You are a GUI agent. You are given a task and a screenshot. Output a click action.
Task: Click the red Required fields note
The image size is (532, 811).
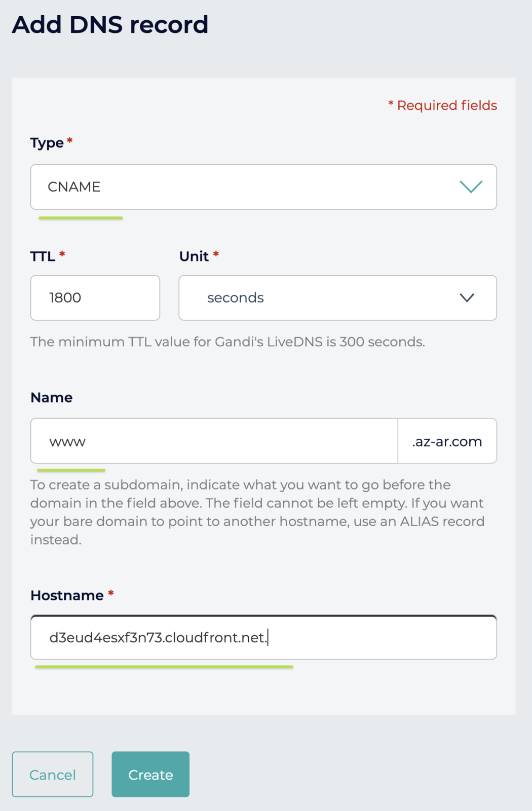click(443, 105)
